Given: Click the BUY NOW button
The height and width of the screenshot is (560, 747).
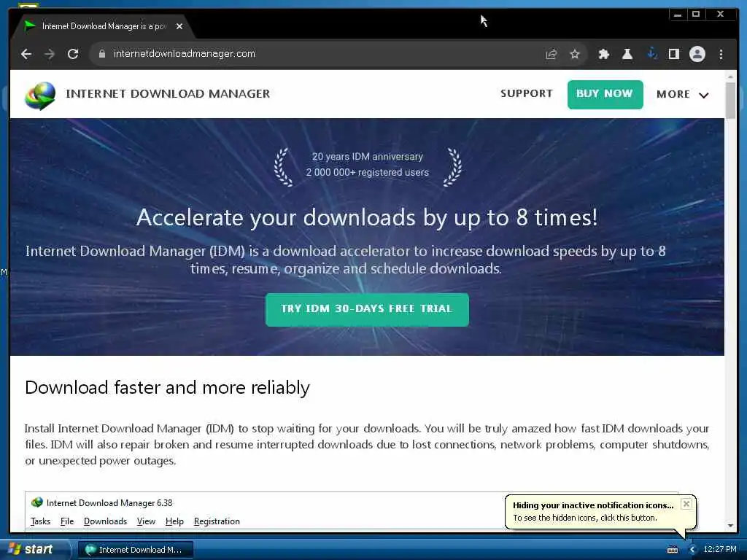Looking at the screenshot, I should [x=605, y=94].
